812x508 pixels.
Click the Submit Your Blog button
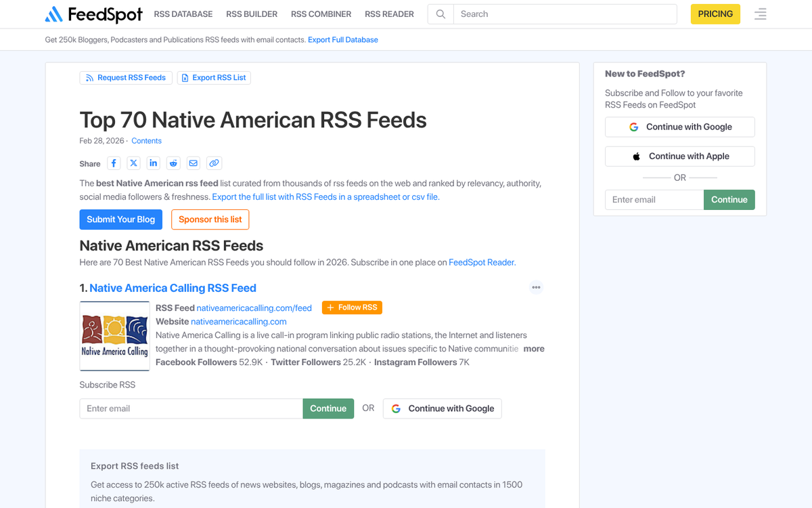[120, 219]
